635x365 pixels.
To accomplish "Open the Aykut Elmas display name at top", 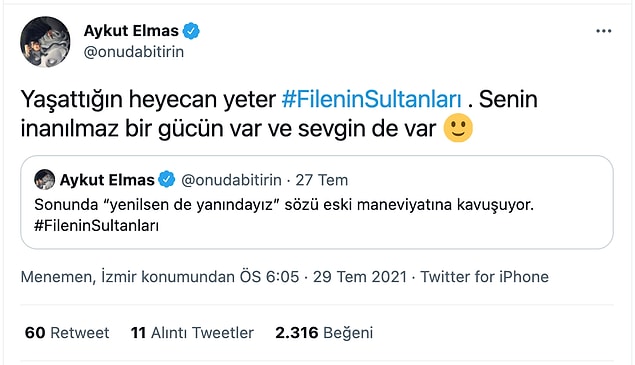I will 131,31.
